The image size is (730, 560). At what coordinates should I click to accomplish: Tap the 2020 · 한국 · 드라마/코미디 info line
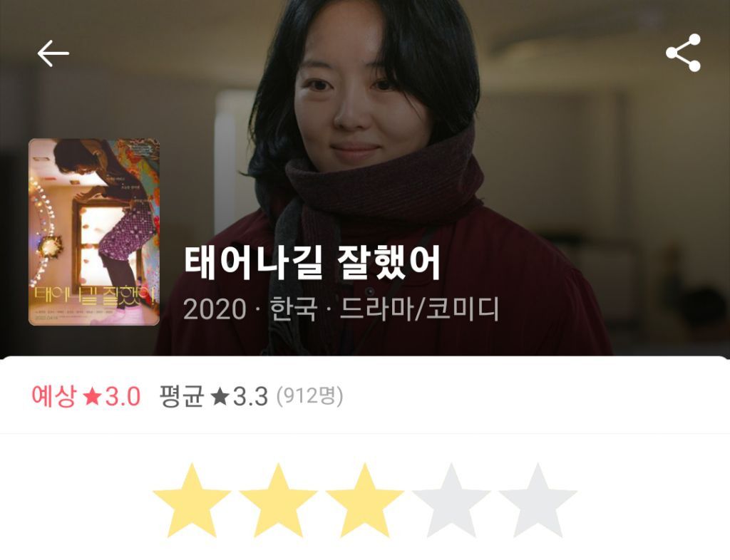click(341, 308)
